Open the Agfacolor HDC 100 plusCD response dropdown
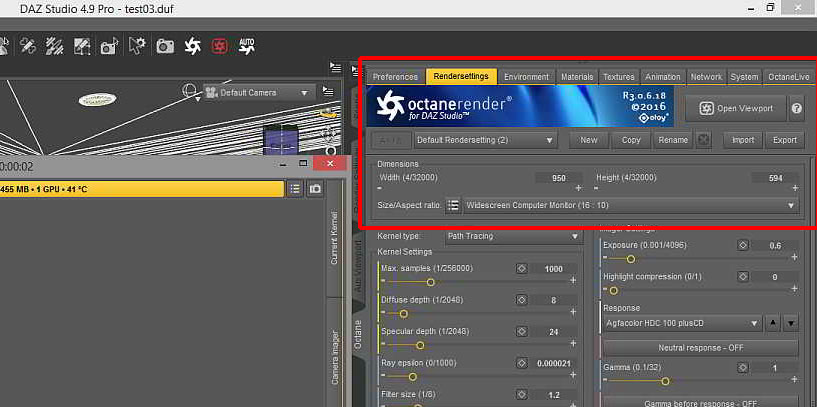The image size is (817, 407). (682, 324)
